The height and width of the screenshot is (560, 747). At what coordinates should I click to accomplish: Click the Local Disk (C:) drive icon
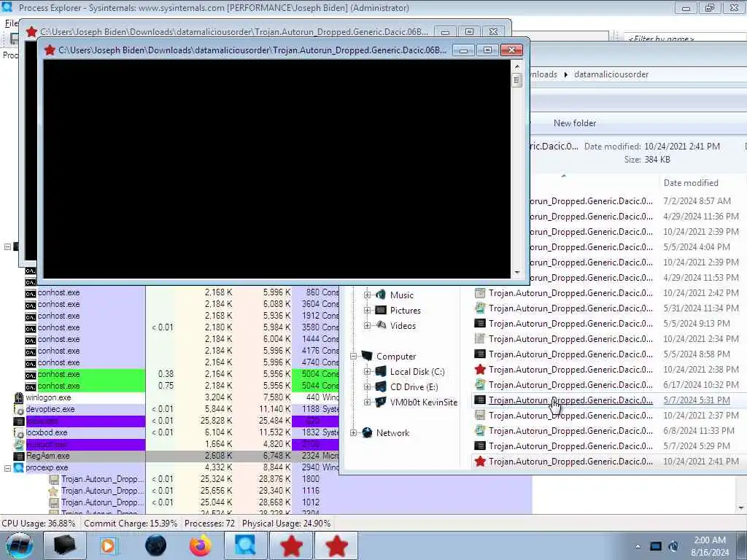[380, 371]
